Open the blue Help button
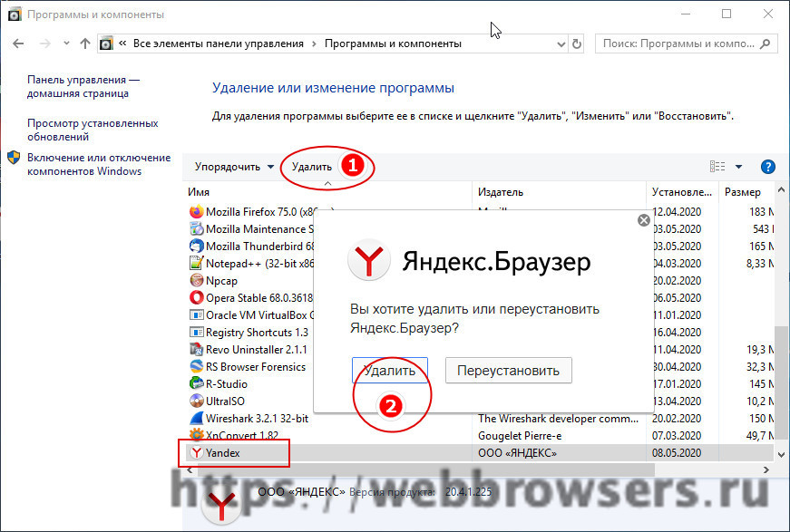This screenshot has height=532, width=790. (x=768, y=167)
